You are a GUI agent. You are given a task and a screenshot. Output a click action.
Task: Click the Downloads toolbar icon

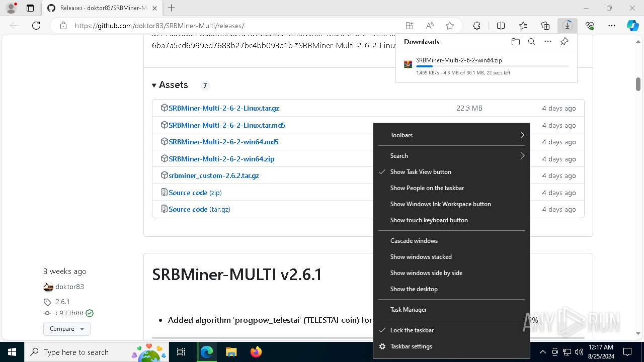568,26
